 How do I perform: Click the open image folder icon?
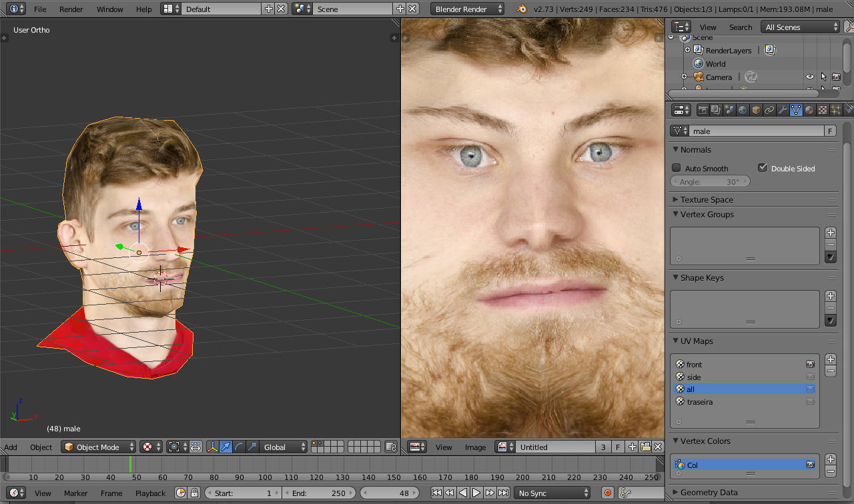pos(645,447)
